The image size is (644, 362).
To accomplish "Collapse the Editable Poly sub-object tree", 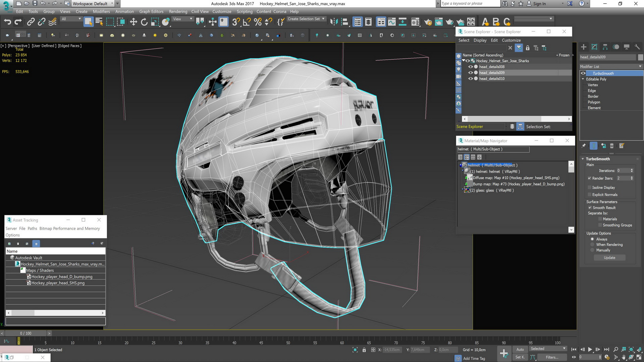I will point(583,79).
